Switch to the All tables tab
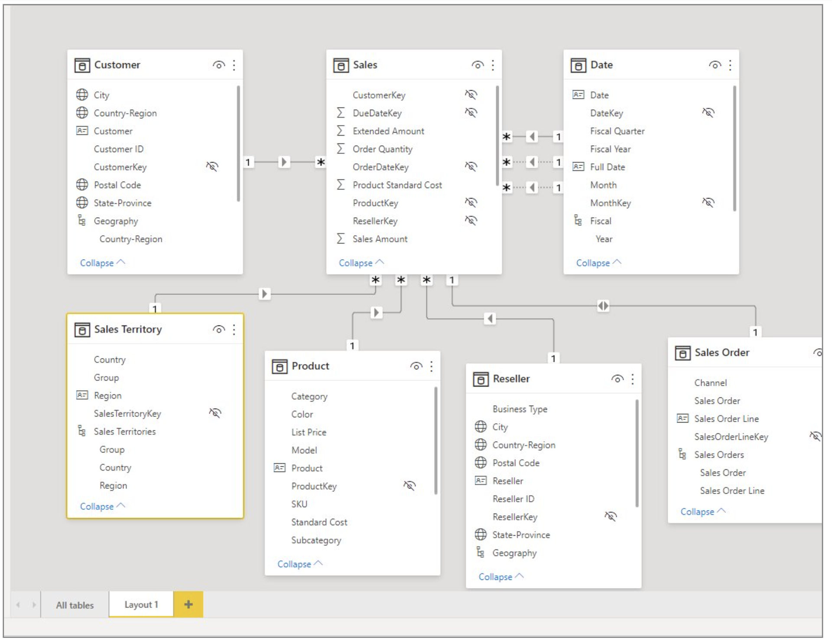The image size is (832, 644). [x=75, y=605]
